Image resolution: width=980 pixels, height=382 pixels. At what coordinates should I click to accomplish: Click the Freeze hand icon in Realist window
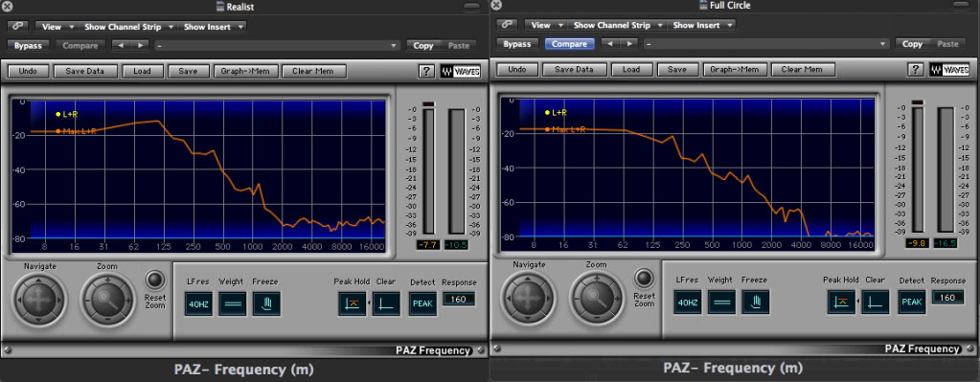coord(266,304)
